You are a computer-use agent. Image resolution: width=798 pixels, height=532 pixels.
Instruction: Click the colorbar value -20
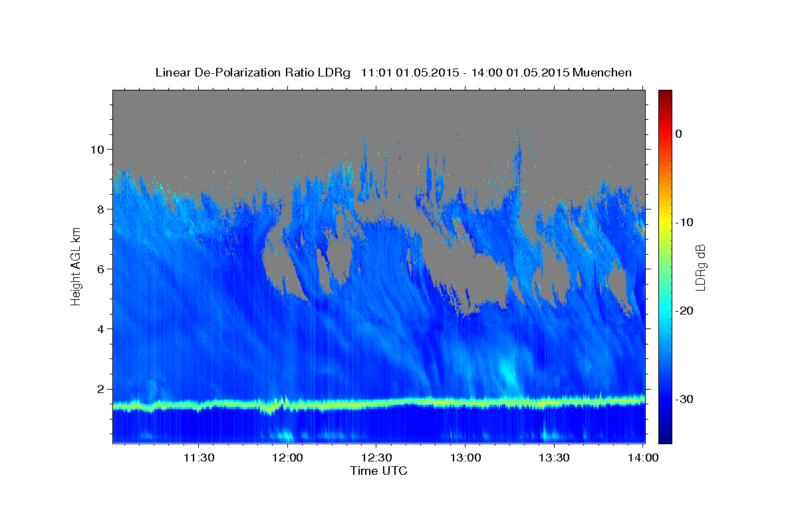pos(685,311)
